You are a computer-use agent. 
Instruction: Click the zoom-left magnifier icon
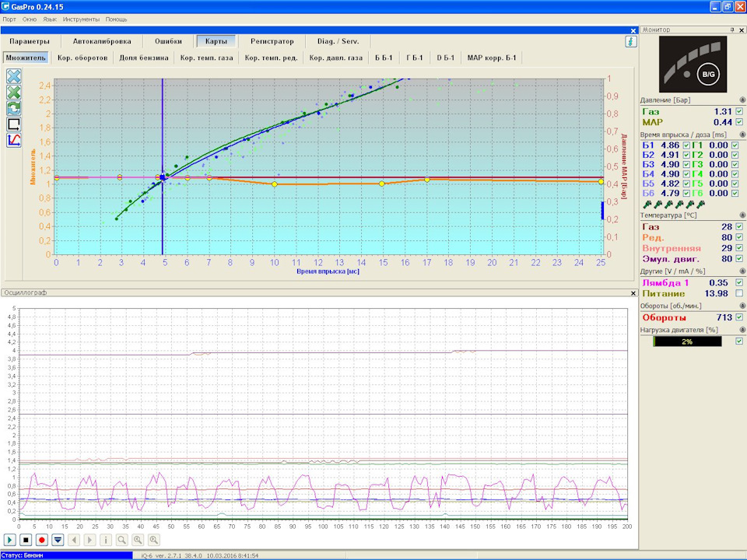tap(138, 540)
